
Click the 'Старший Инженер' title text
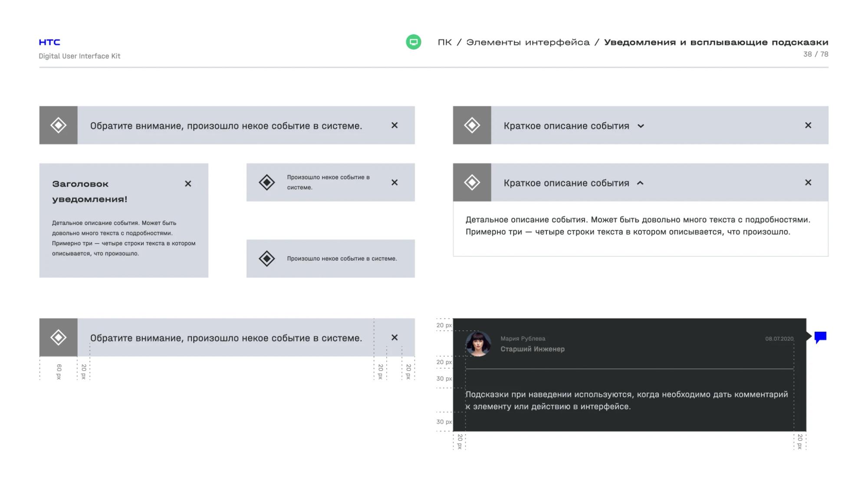pos(533,349)
